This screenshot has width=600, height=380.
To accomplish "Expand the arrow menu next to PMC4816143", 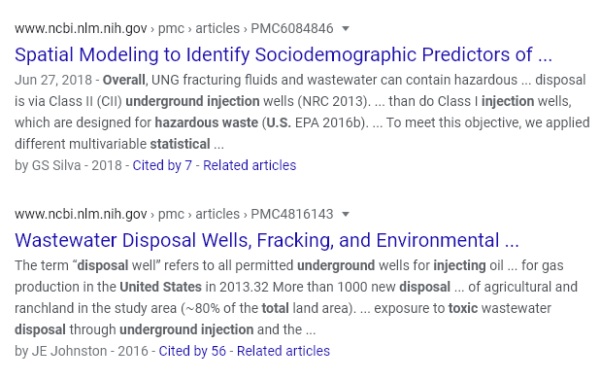I will coord(346,214).
